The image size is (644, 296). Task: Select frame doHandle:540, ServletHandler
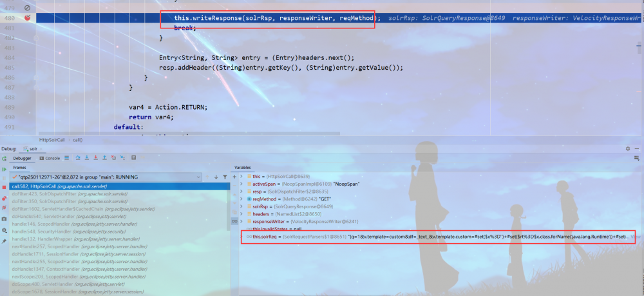pos(120,216)
